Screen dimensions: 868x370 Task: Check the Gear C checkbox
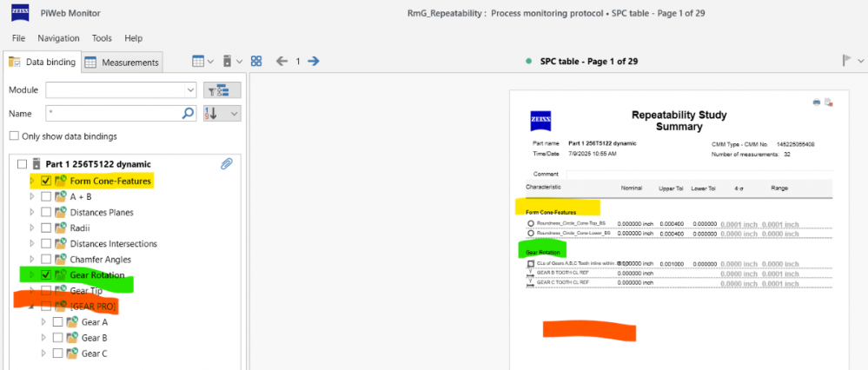(x=57, y=353)
